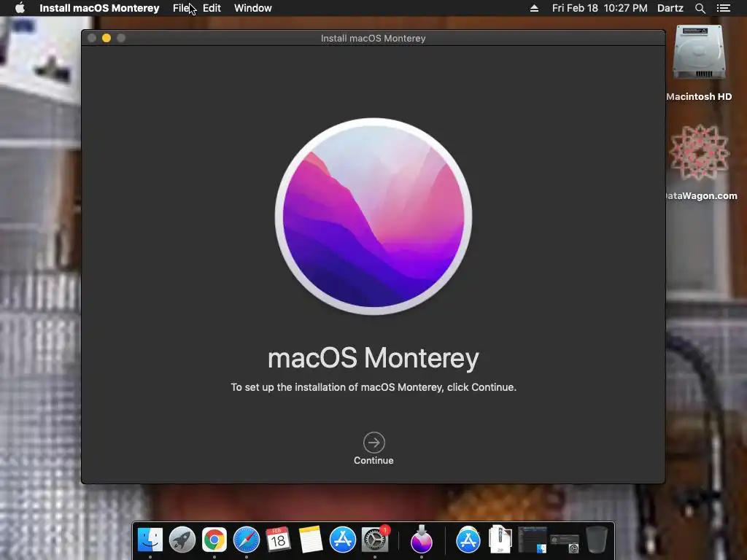Click the large macOS Monterey heading text
The width and height of the screenshot is (747, 560).
coord(373,358)
